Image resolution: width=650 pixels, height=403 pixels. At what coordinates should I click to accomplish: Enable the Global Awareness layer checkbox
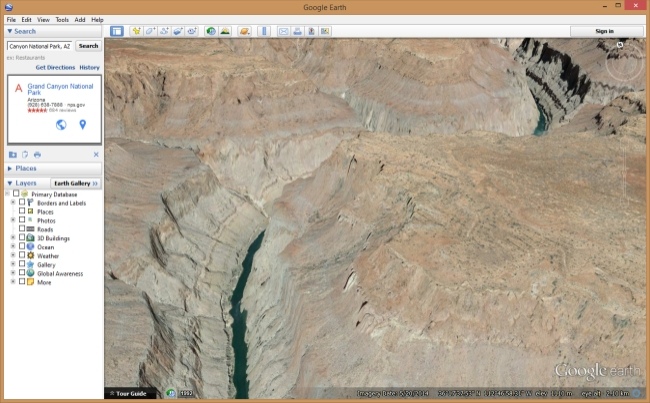(x=22, y=273)
